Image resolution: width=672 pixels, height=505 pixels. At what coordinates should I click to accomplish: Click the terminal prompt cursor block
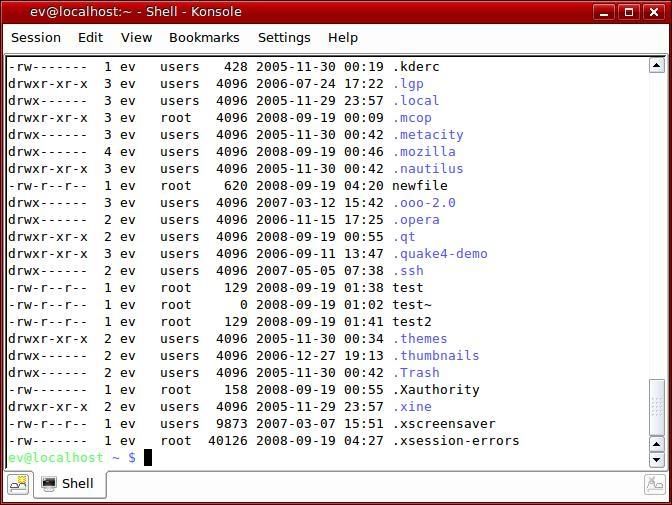147,457
